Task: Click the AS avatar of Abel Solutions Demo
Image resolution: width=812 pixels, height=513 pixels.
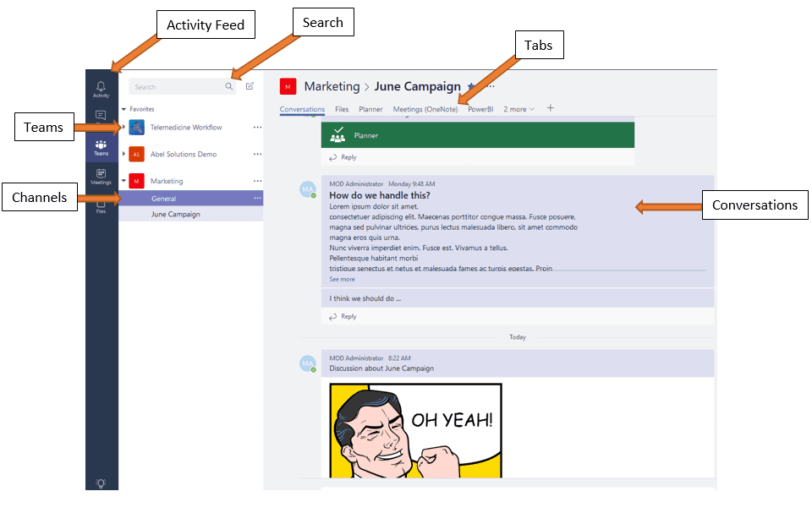Action: tap(136, 155)
